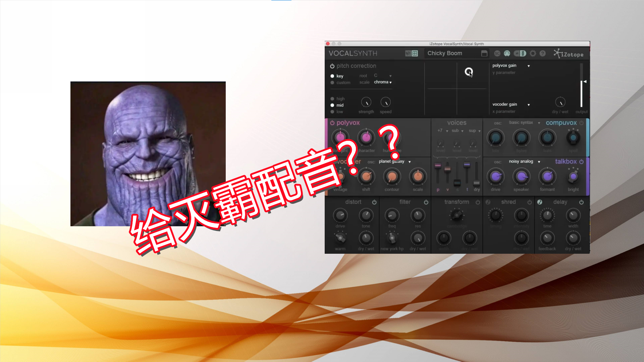
Task: Click the chroma scale selector button
Action: click(x=383, y=82)
